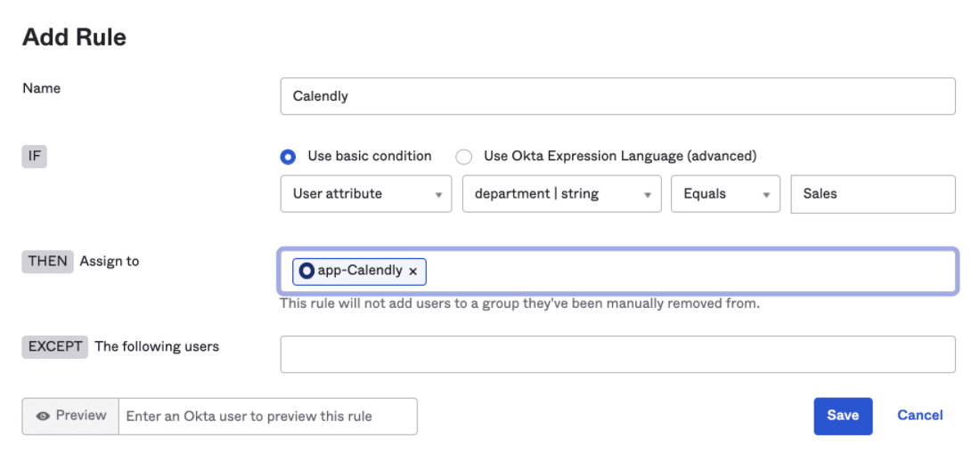Viewport: 980px width, 462px height.
Task: Cancel adding the rule
Action: coord(919,415)
